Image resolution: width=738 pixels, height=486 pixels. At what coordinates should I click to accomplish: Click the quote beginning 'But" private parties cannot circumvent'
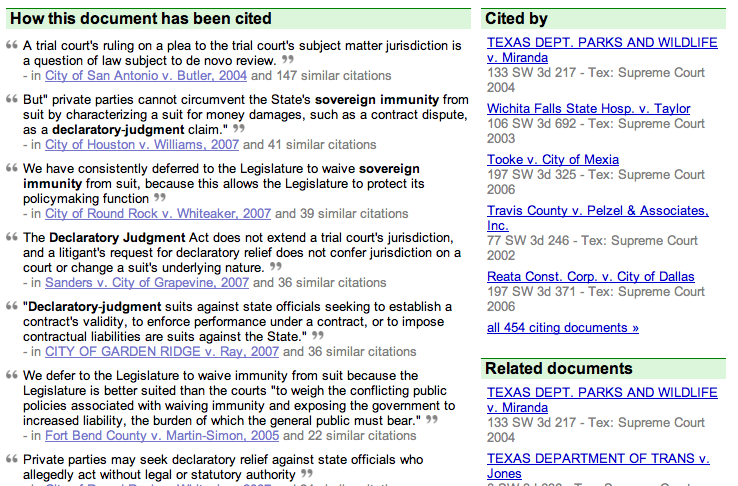(x=246, y=115)
